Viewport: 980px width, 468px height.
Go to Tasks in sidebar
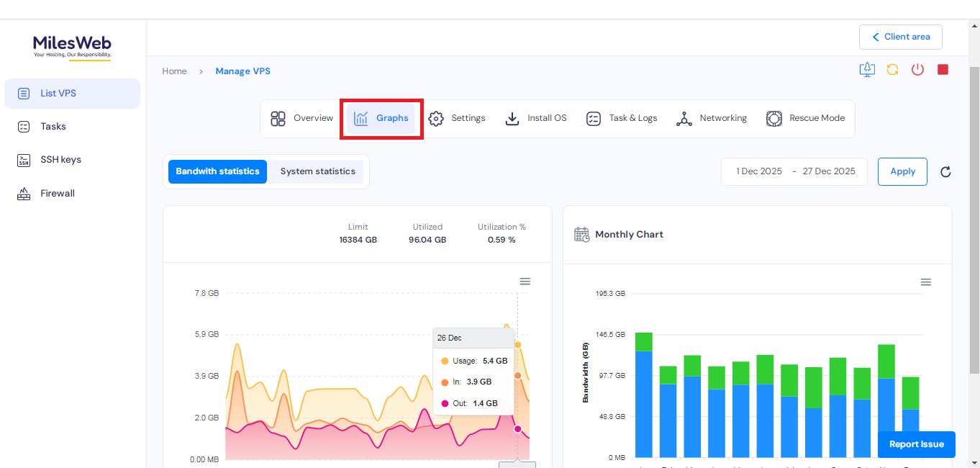click(53, 127)
